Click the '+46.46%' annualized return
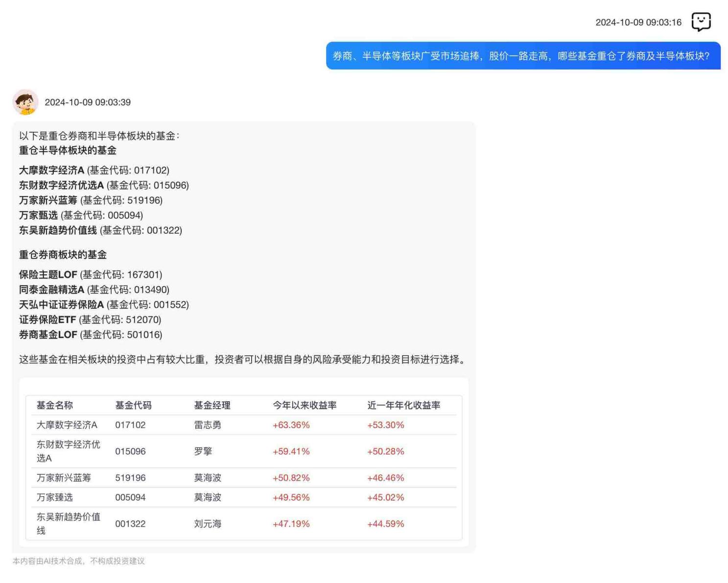The width and height of the screenshot is (728, 583). (386, 478)
